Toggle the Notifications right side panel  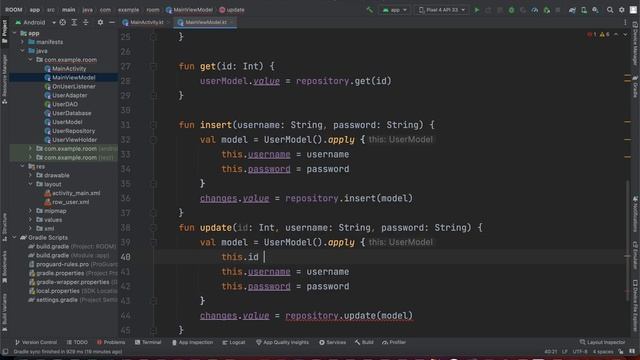pos(635,214)
